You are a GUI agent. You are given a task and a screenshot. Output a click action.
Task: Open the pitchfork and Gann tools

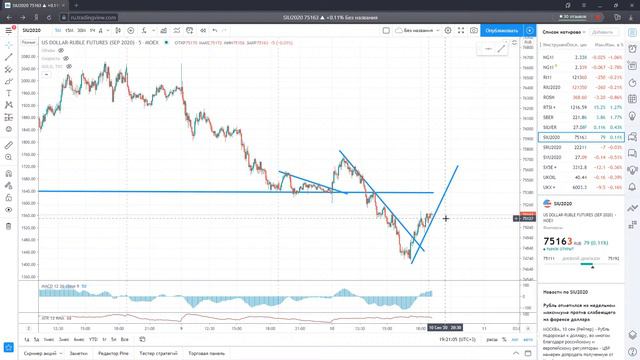point(9,69)
